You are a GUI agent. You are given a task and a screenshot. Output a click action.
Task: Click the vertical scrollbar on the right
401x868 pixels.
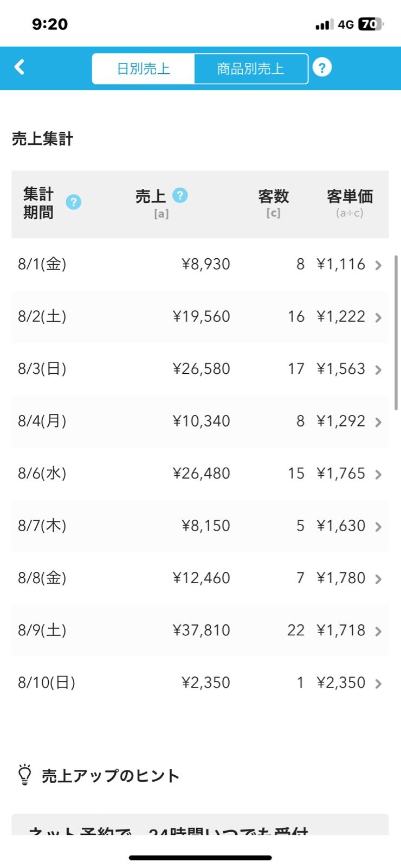tap(396, 331)
